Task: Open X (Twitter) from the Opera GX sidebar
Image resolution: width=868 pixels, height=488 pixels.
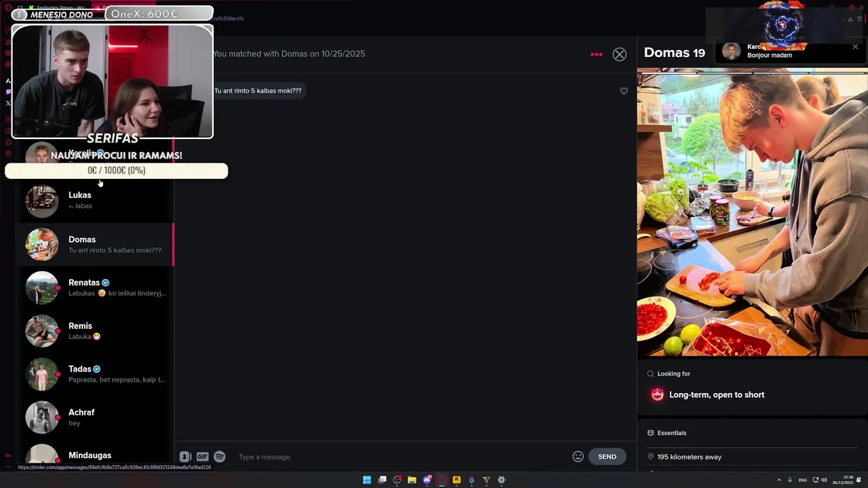Action: coord(8,103)
